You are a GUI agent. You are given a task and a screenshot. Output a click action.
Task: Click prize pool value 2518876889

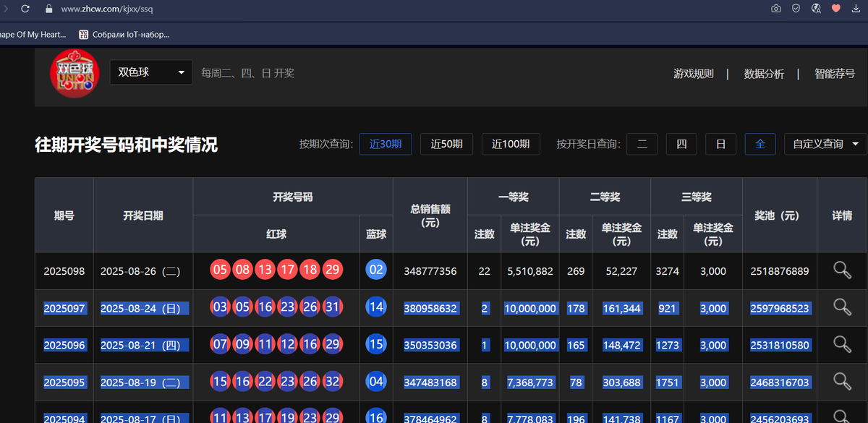pos(780,271)
